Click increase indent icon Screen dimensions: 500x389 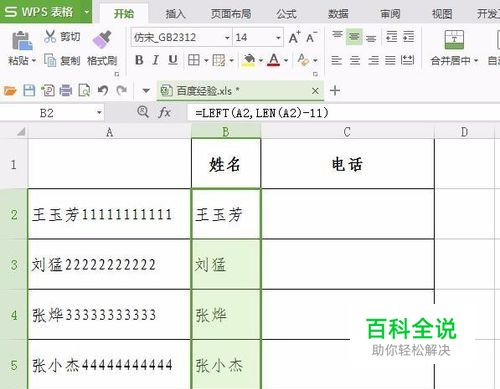(x=408, y=36)
